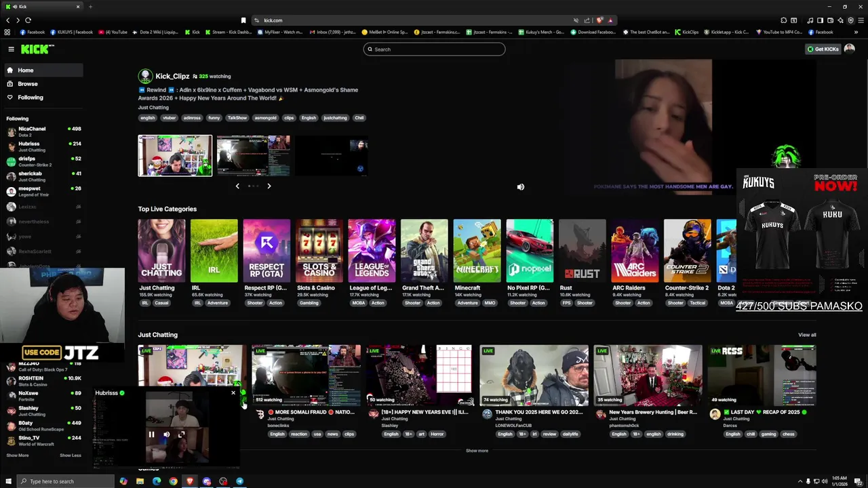The width and height of the screenshot is (868, 488).
Task: Open NoXswe in the recommended list
Action: coord(43,396)
